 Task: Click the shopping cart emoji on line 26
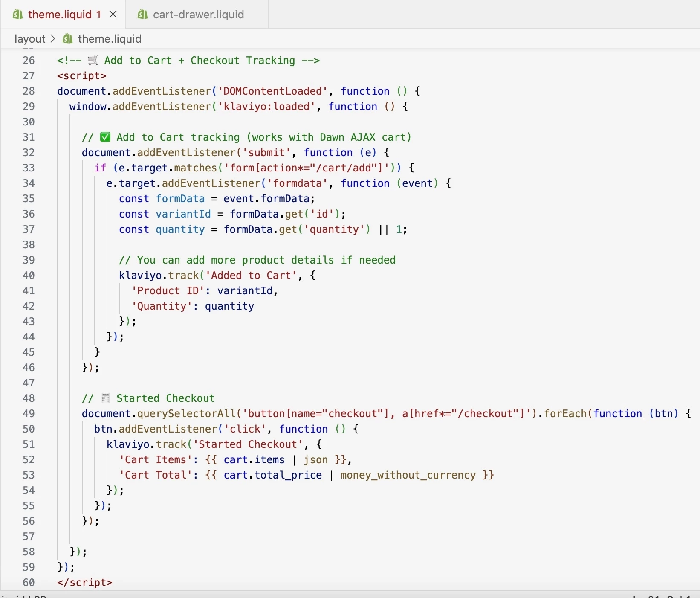93,61
